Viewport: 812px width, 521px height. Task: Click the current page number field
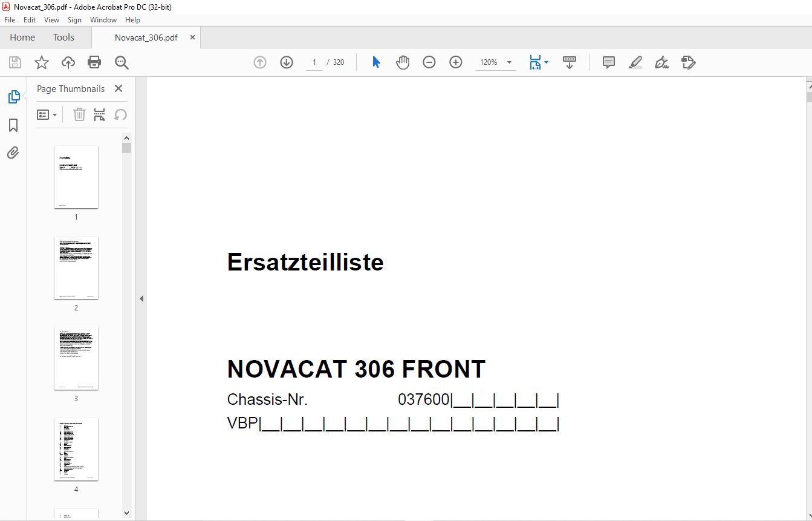[314, 62]
